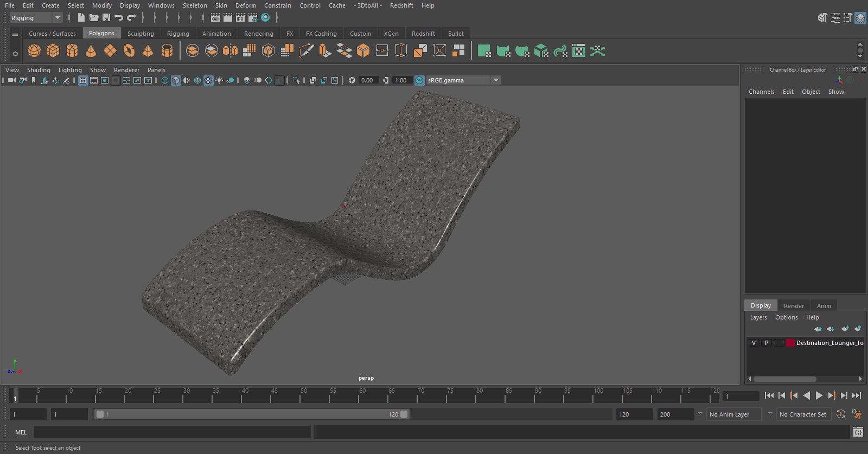The image size is (868, 454).
Task: Open the shelf tab options menu icon
Action: pos(15,34)
